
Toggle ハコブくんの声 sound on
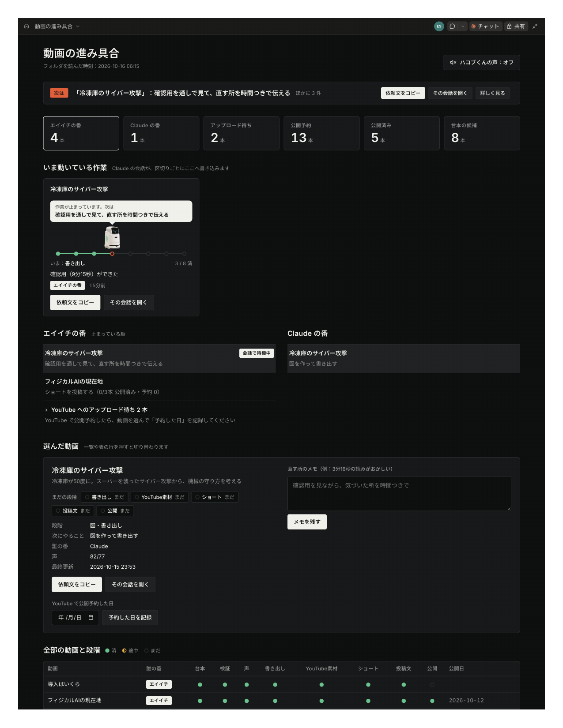pyautogui.click(x=481, y=63)
